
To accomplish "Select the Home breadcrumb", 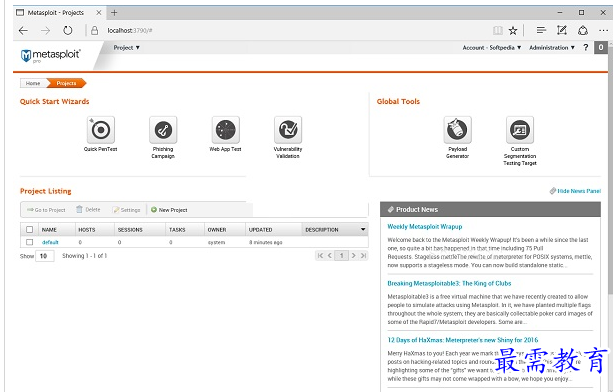I will tap(33, 83).
